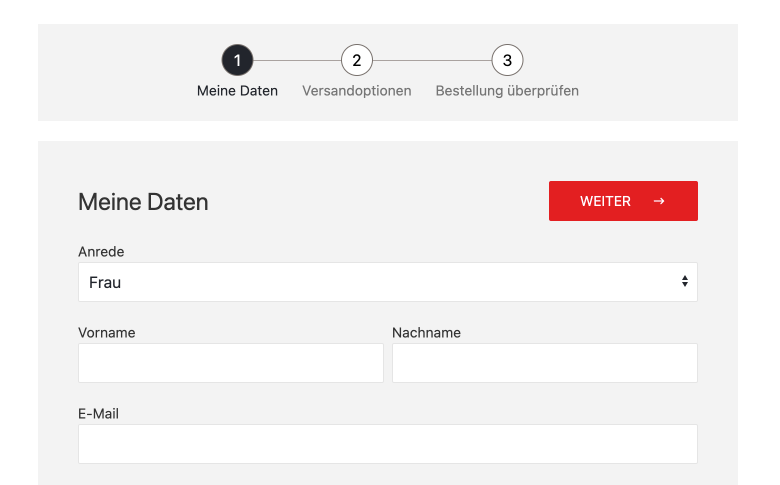Open the Bestellung überprüfen step label
Image resolution: width=780 pixels, height=485 pixels.
point(507,91)
